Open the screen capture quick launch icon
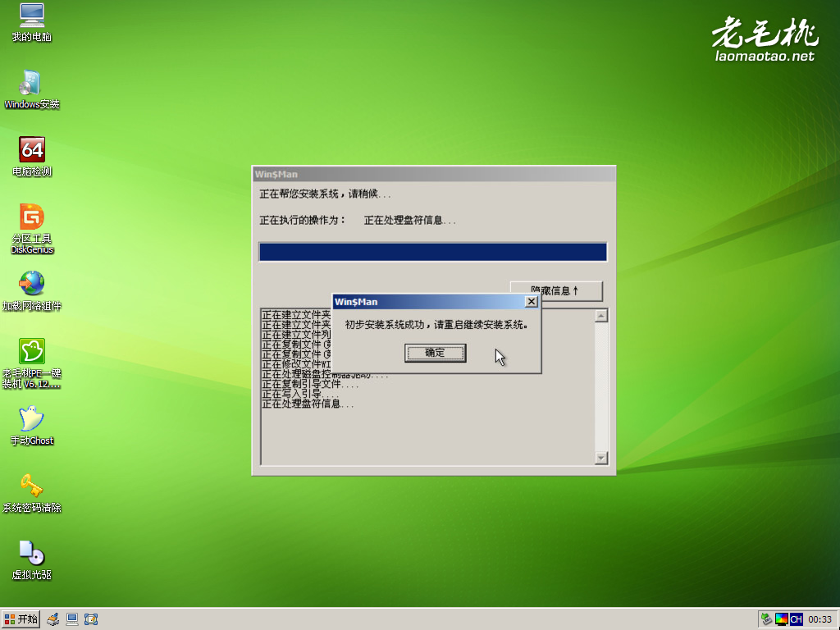 point(91,619)
